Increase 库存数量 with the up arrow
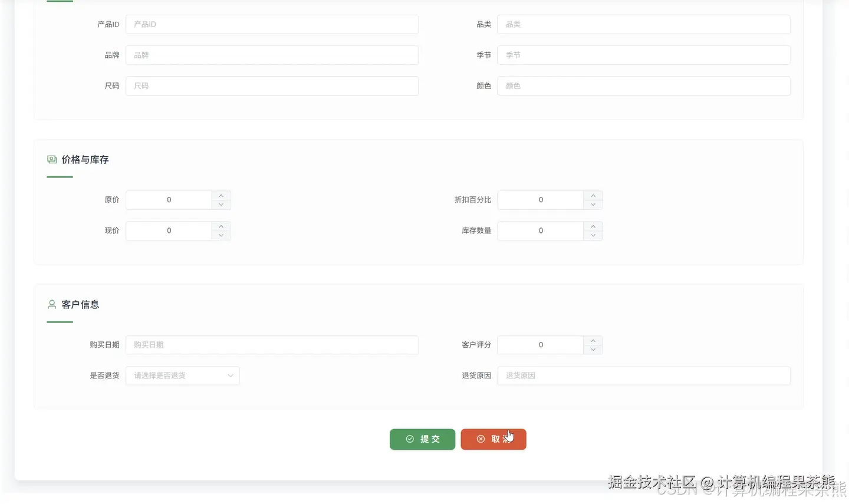This screenshot has width=849, height=504. pos(593,226)
